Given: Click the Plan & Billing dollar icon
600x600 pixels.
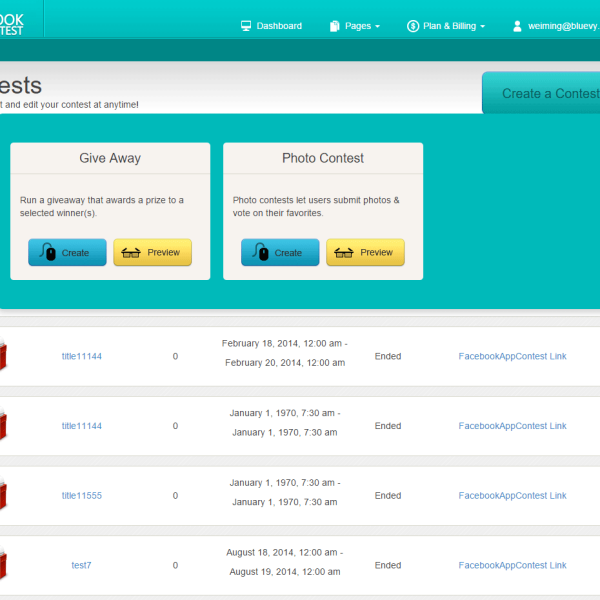Looking at the screenshot, I should (413, 26).
